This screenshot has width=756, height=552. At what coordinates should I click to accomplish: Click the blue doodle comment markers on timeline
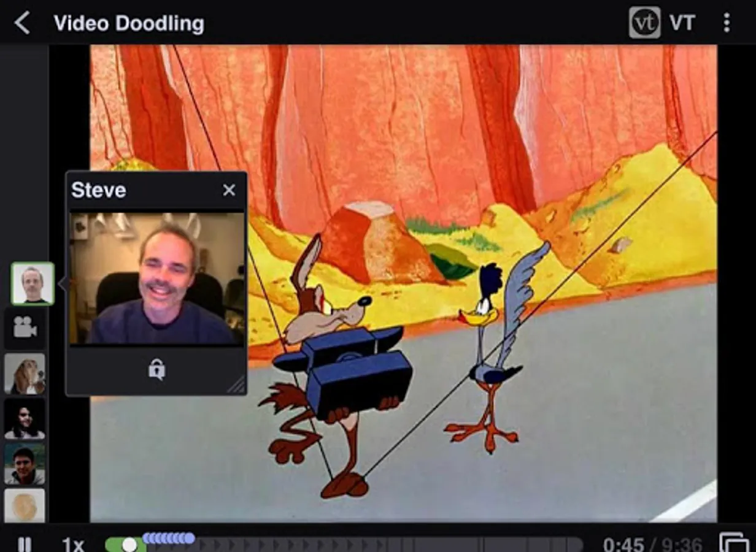click(x=169, y=539)
